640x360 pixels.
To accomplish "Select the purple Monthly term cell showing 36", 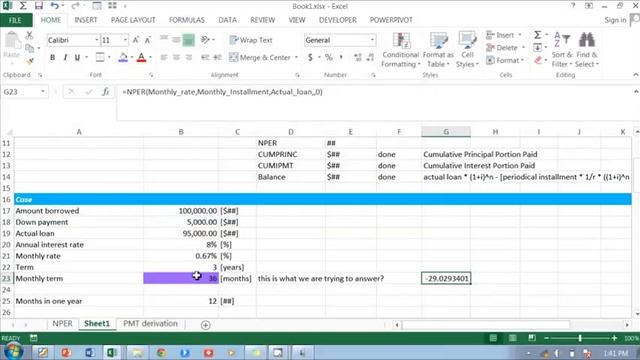I will tap(181, 278).
